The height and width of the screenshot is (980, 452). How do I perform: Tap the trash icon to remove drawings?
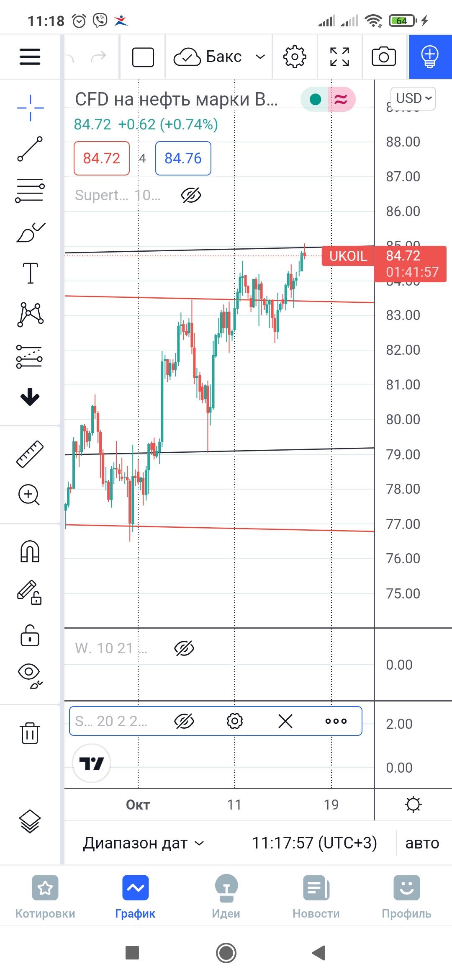[30, 733]
